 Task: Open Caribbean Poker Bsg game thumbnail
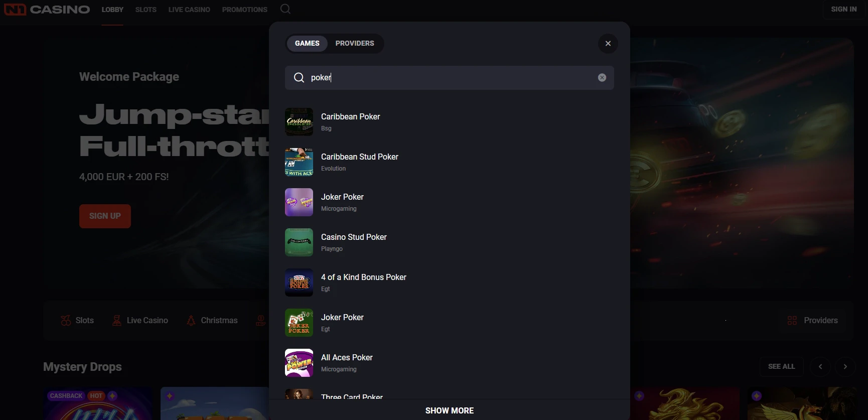299,122
